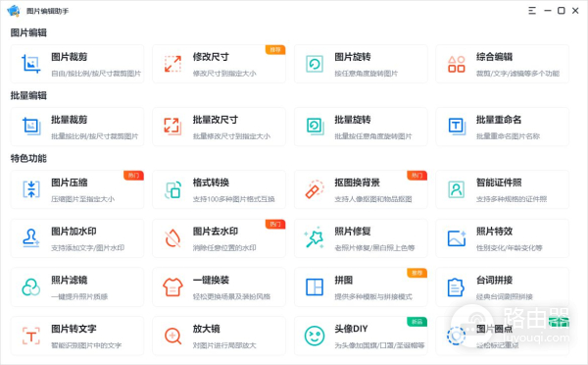588x365 pixels.
Task: Click the 智能证件照 title text
Action: [x=499, y=182]
